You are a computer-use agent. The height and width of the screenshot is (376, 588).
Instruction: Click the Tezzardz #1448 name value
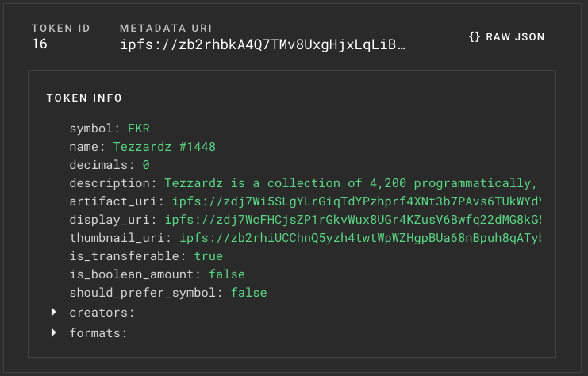164,147
